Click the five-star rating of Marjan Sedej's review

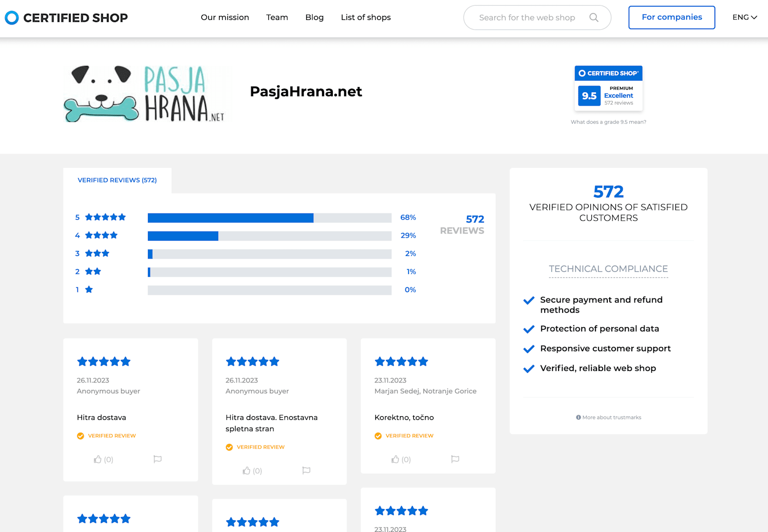[401, 361]
